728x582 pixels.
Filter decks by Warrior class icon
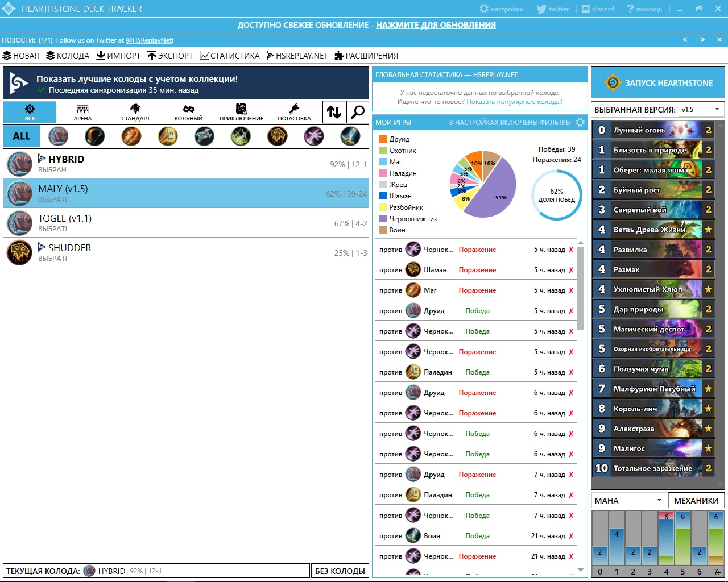tap(350, 136)
